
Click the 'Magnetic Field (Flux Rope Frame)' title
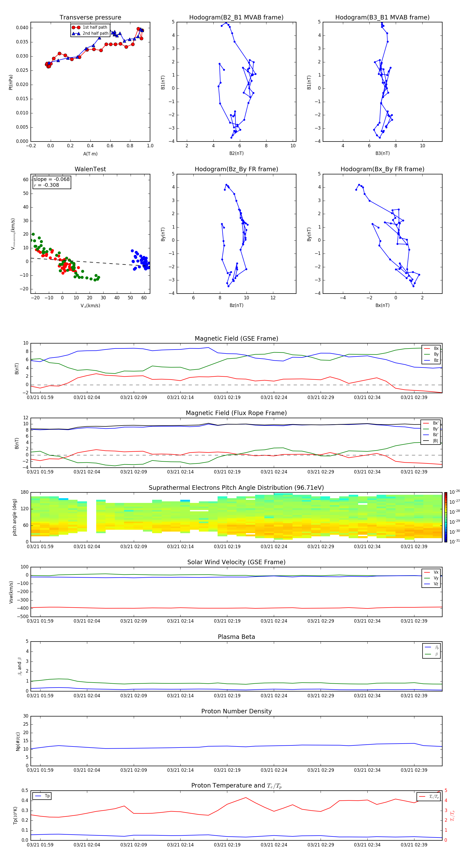pyautogui.click(x=236, y=413)
